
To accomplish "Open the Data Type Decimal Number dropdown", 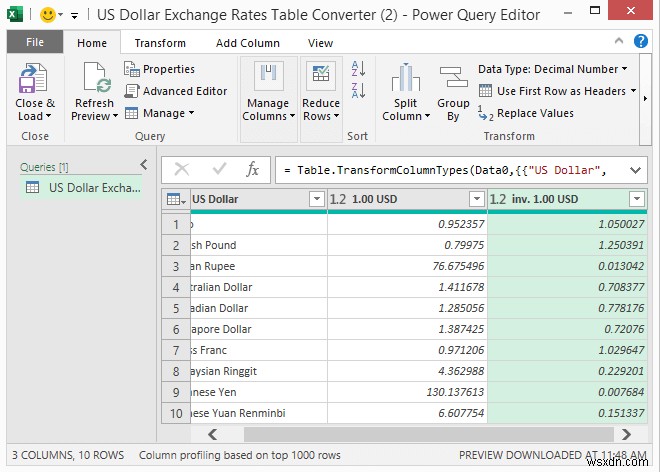I will [624, 69].
